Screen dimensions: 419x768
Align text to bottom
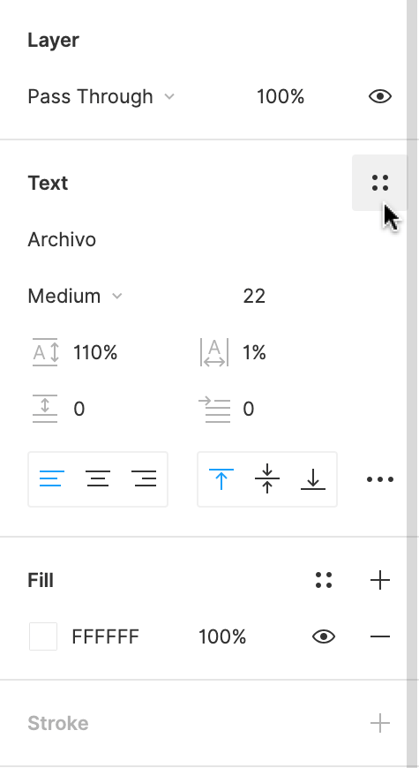point(313,479)
